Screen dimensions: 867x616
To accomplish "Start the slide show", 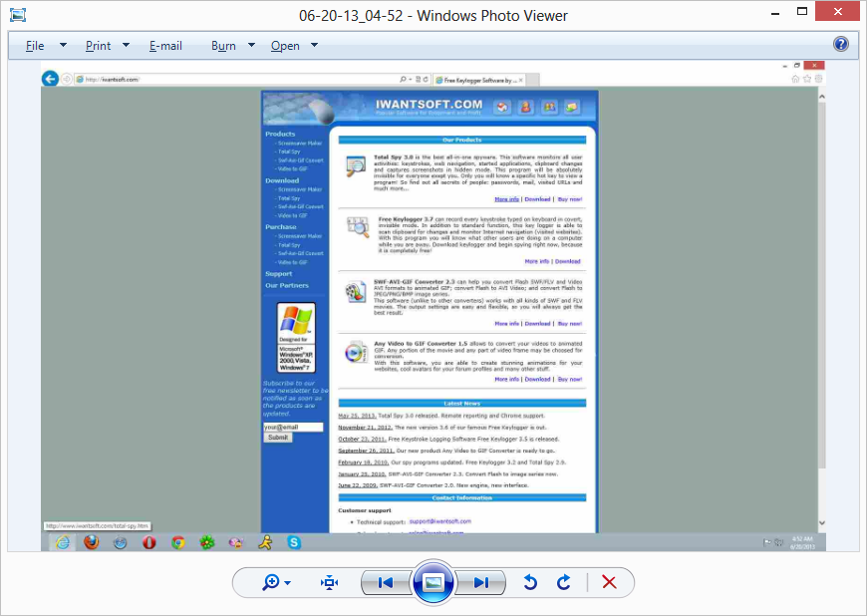I will point(433,583).
